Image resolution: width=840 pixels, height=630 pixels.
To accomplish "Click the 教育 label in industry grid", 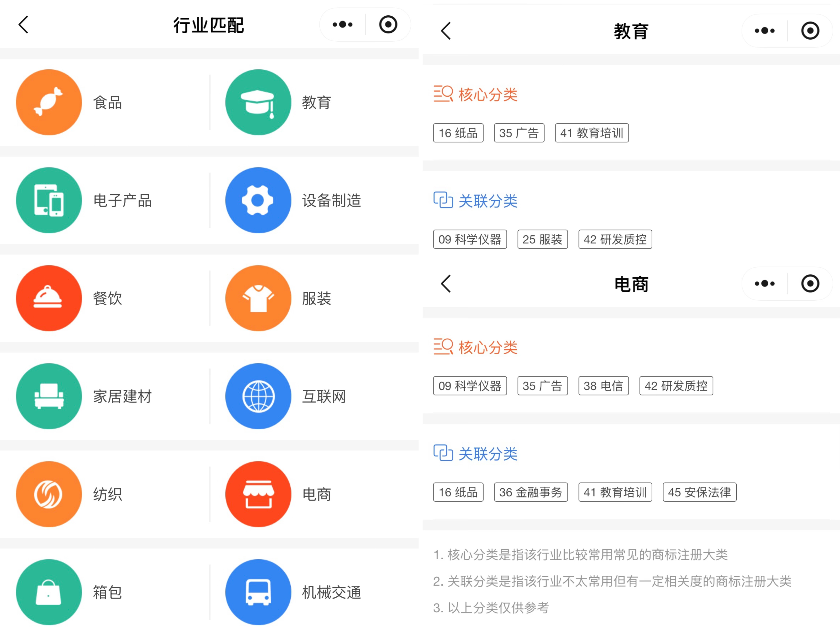I will point(317,102).
